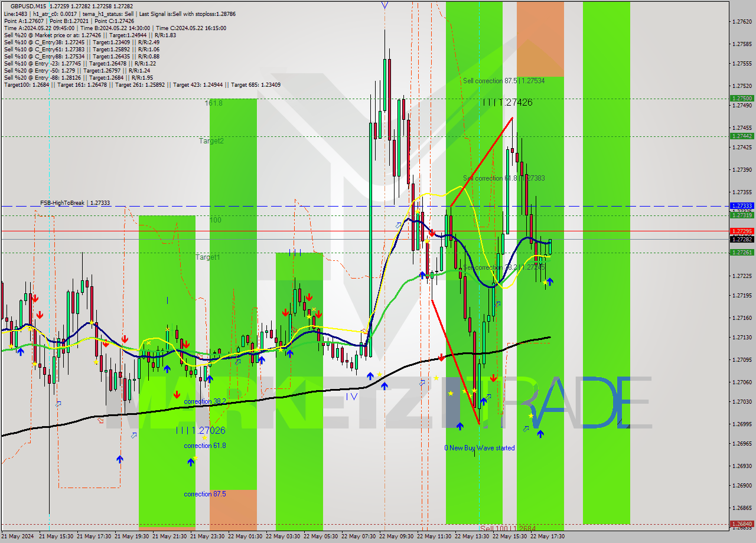Click the hollow blue wave arrow near 21 May 19:30
Image resolution: width=756 pixels, height=543 pixels.
pos(133,436)
